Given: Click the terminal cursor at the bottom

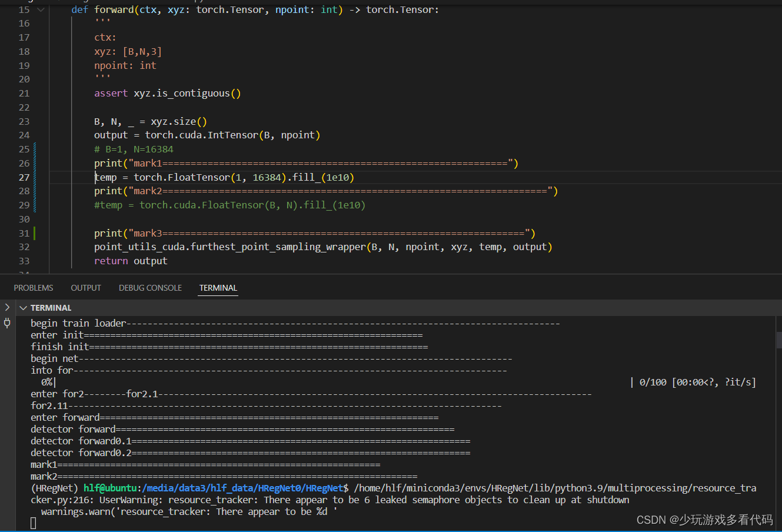Looking at the screenshot, I should tap(34, 523).
